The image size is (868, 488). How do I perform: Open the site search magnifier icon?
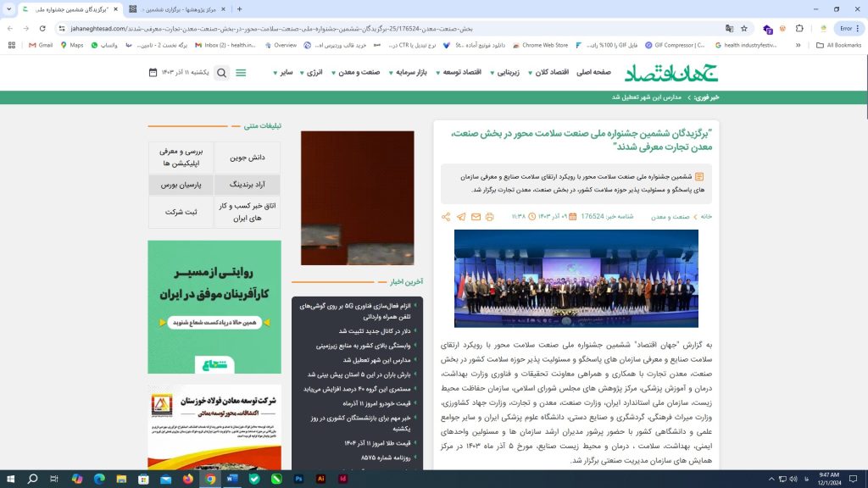[221, 73]
